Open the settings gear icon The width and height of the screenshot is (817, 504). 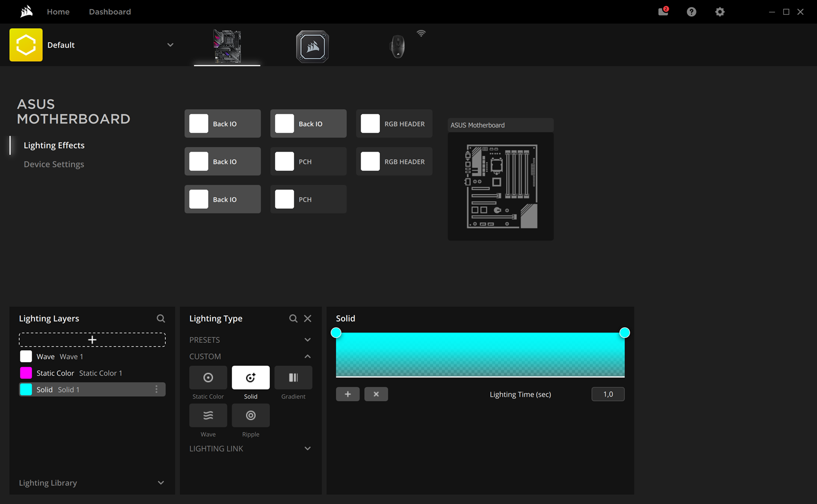720,12
